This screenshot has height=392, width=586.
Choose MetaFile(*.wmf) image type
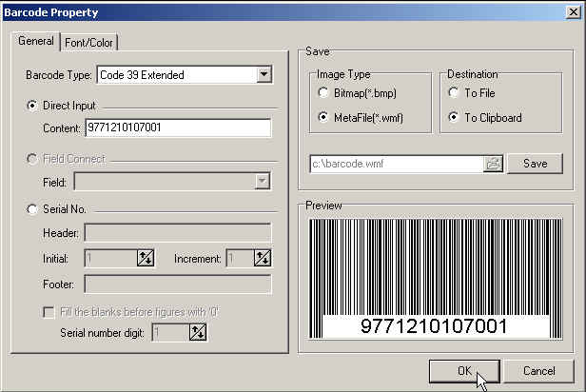coord(326,118)
